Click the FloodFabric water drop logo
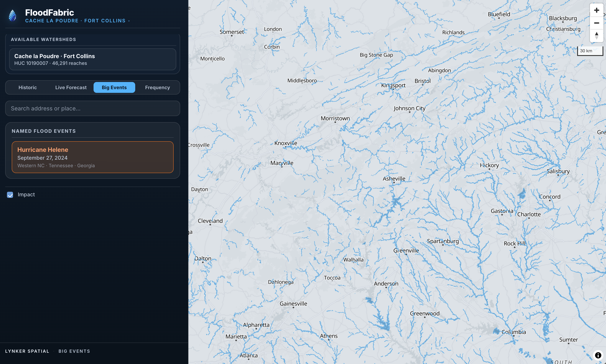Image resolution: width=606 pixels, height=364 pixels. click(13, 16)
